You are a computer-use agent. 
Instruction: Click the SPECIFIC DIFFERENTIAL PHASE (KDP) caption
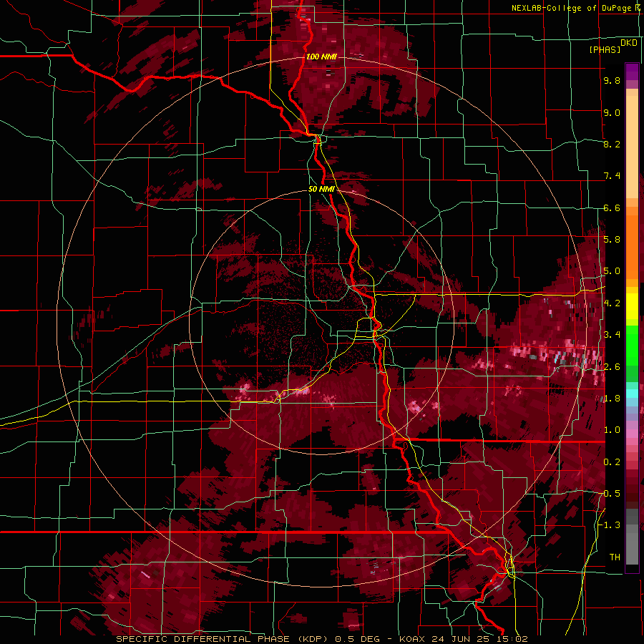click(223, 639)
